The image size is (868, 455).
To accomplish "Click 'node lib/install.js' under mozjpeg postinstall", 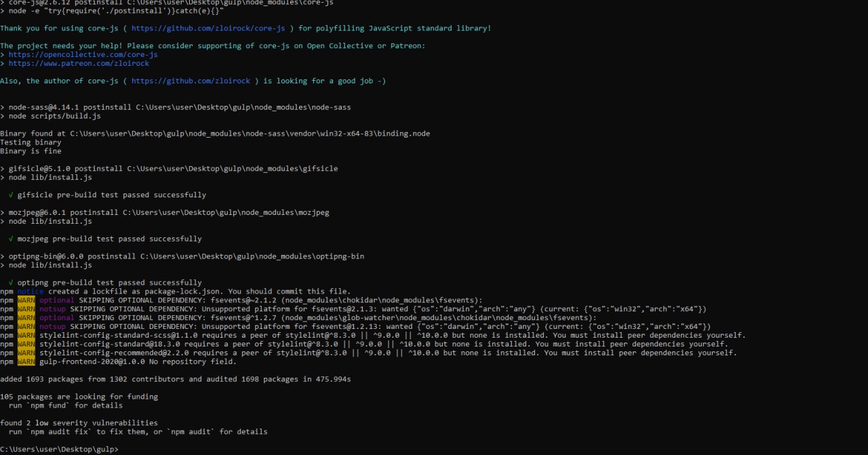I will (46, 222).
